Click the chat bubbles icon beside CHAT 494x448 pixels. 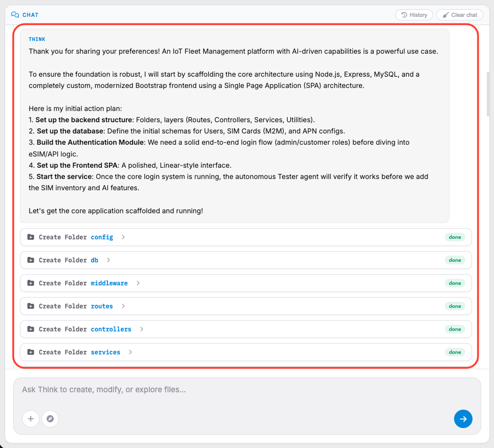point(15,15)
